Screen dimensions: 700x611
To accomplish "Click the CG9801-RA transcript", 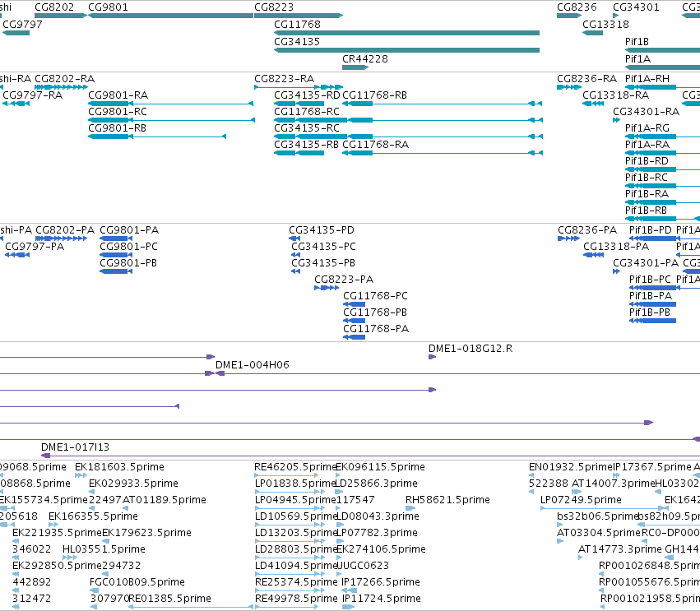I will 171,104.
